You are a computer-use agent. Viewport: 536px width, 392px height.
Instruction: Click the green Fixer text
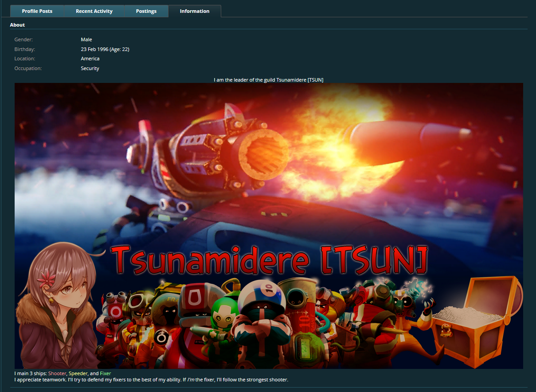106,373
